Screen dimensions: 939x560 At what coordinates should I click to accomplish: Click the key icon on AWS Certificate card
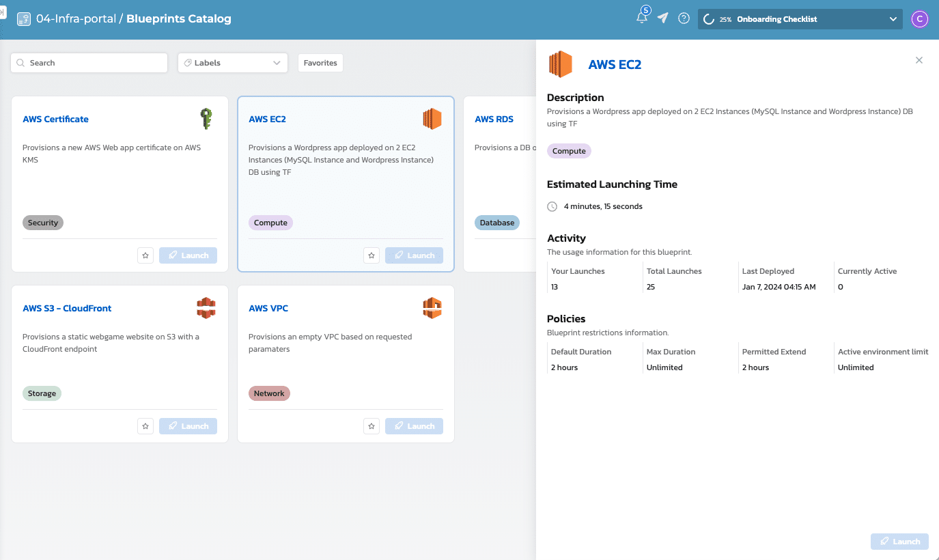(x=206, y=118)
